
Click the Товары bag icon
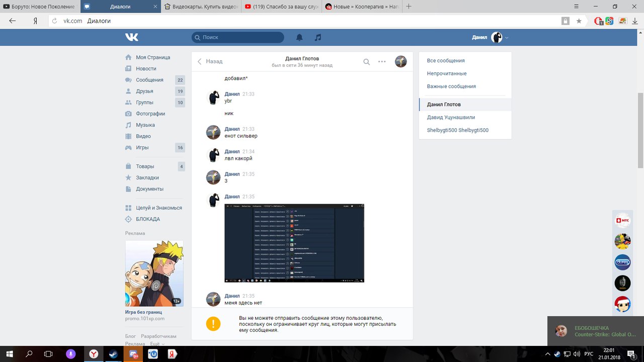(128, 166)
